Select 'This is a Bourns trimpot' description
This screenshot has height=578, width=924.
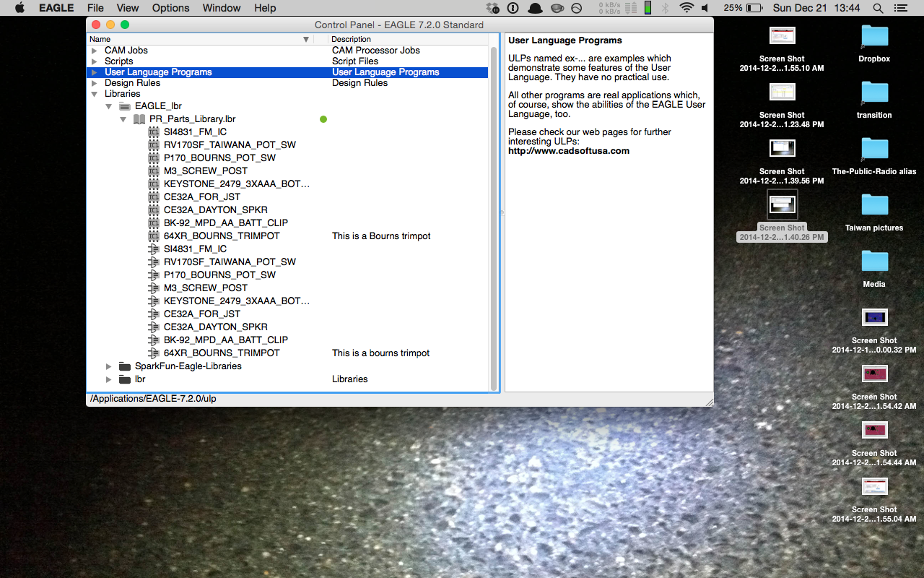381,236
